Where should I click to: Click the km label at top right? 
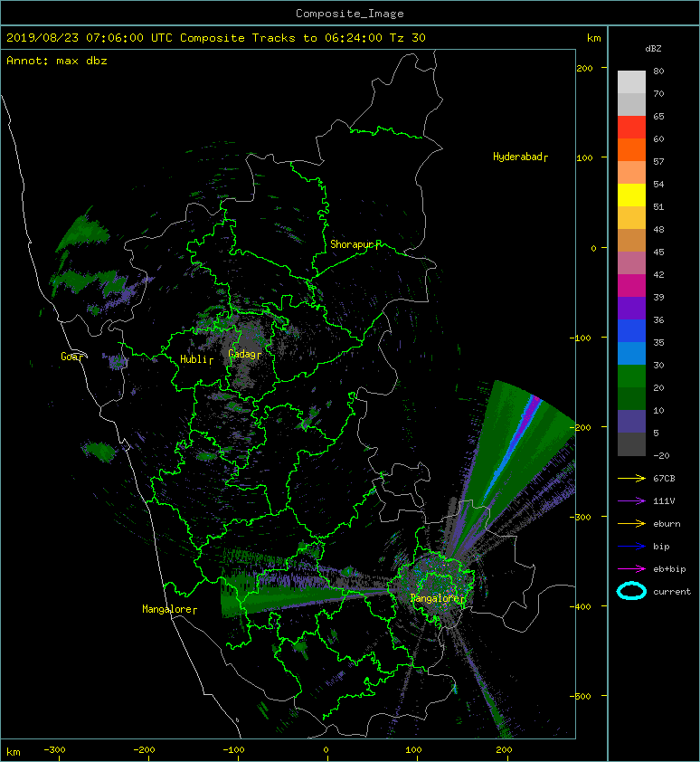(593, 38)
